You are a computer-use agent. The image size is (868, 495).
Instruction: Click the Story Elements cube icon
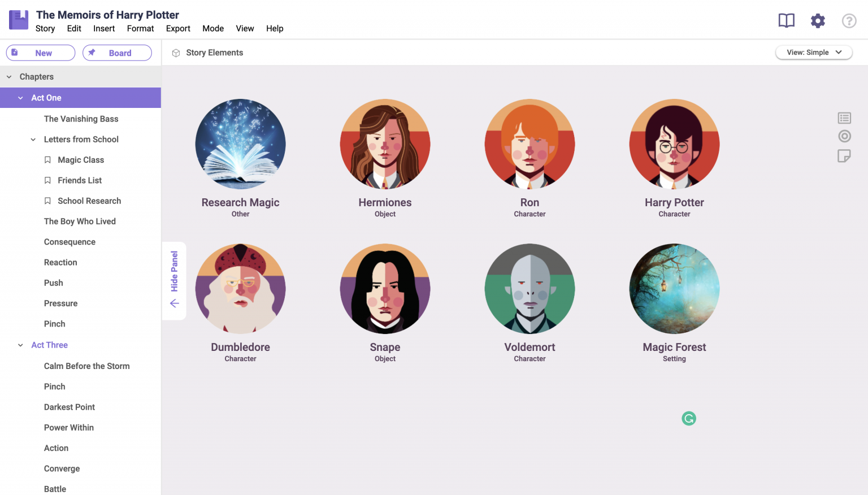pyautogui.click(x=176, y=53)
